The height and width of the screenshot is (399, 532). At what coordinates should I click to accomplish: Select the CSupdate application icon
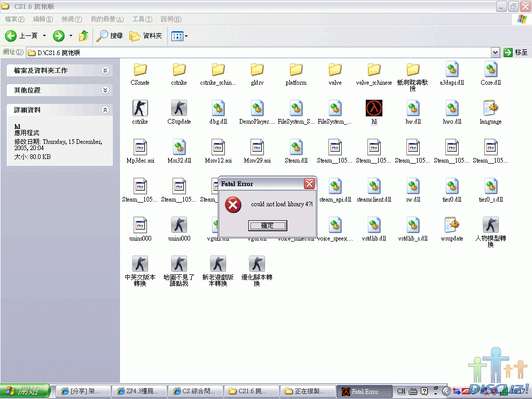pos(179,108)
